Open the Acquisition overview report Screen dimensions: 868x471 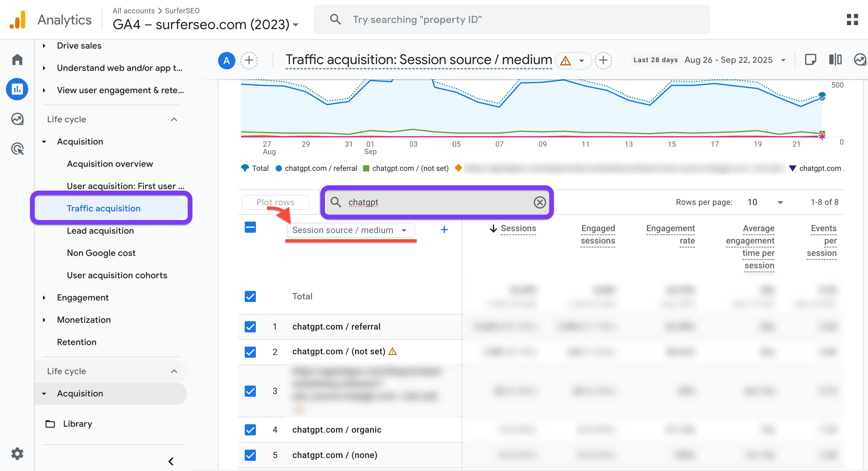coord(110,164)
